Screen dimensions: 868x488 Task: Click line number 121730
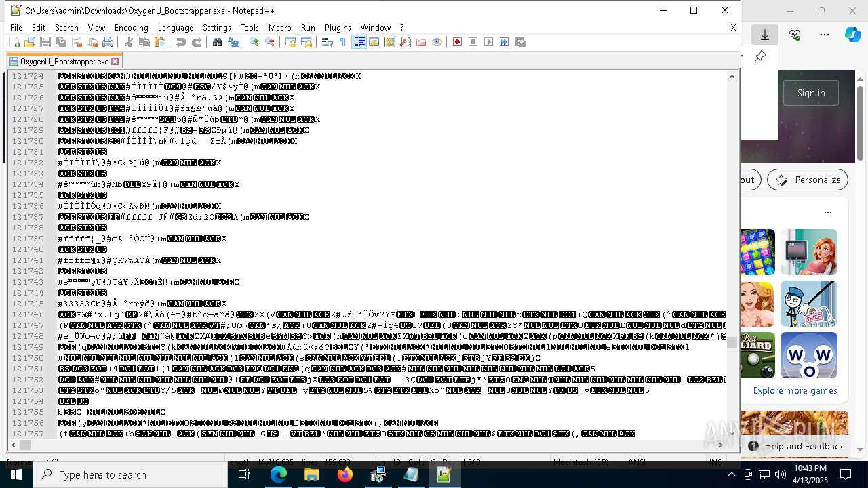pos(28,141)
